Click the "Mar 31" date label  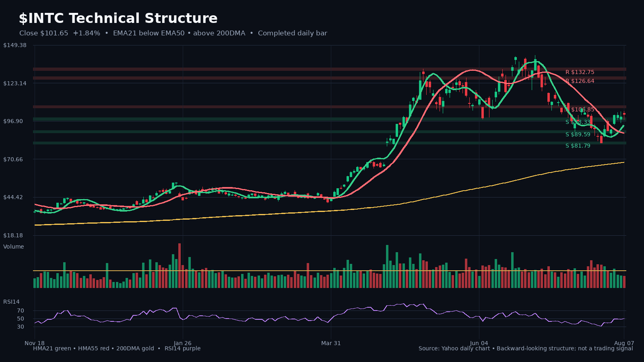pos(331,343)
